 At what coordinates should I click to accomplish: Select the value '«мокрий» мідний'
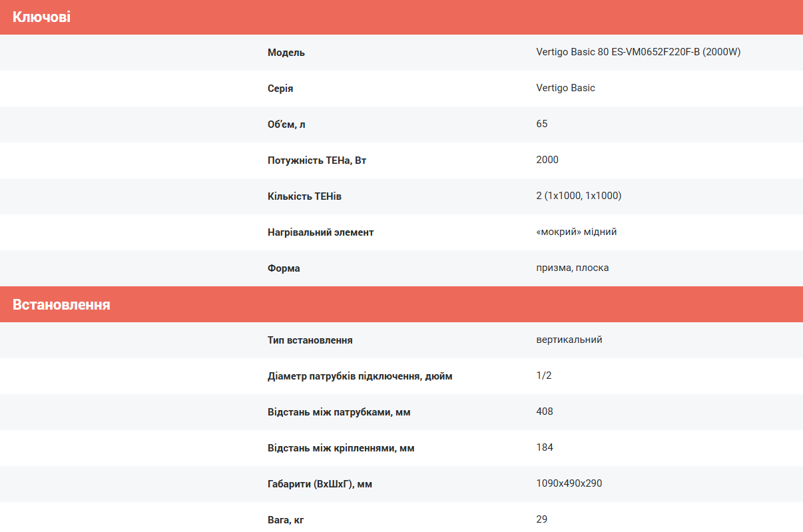(577, 232)
